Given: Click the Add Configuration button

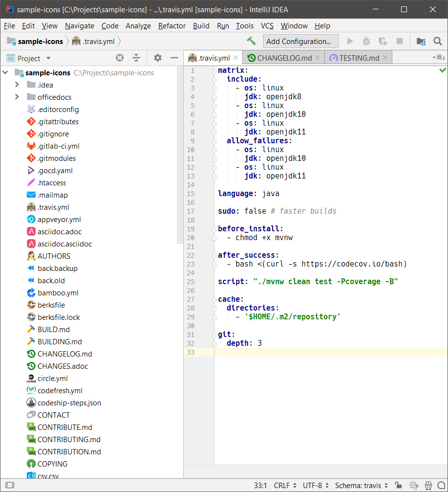Looking at the screenshot, I should 301,42.
